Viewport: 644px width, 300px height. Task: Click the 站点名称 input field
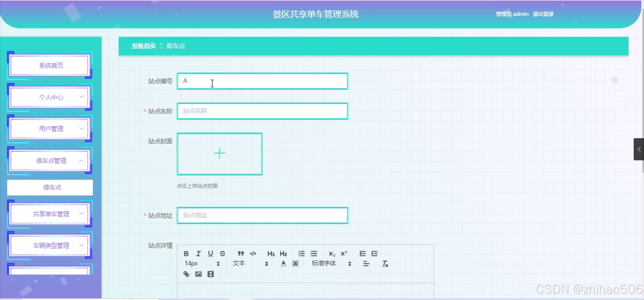click(262, 111)
